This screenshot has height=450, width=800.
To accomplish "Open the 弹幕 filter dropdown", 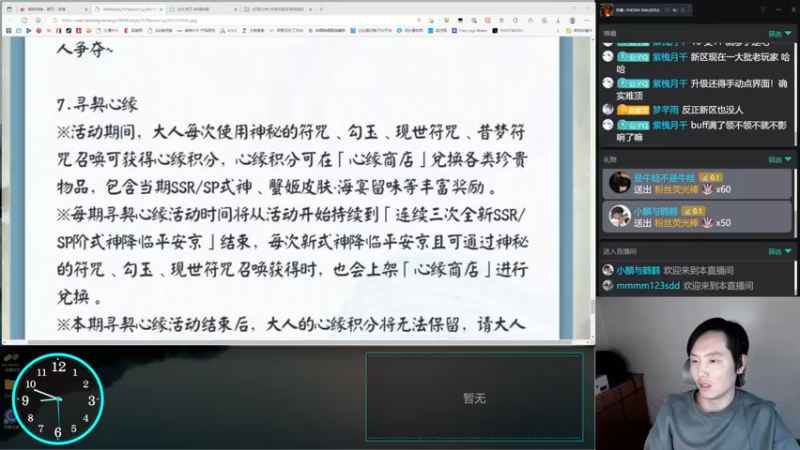I will coord(780,34).
